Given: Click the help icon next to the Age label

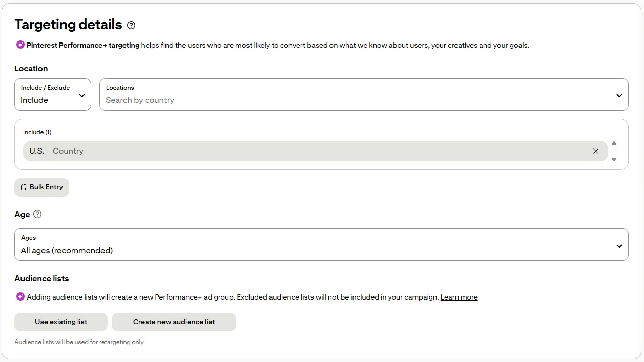Looking at the screenshot, I should click(37, 214).
